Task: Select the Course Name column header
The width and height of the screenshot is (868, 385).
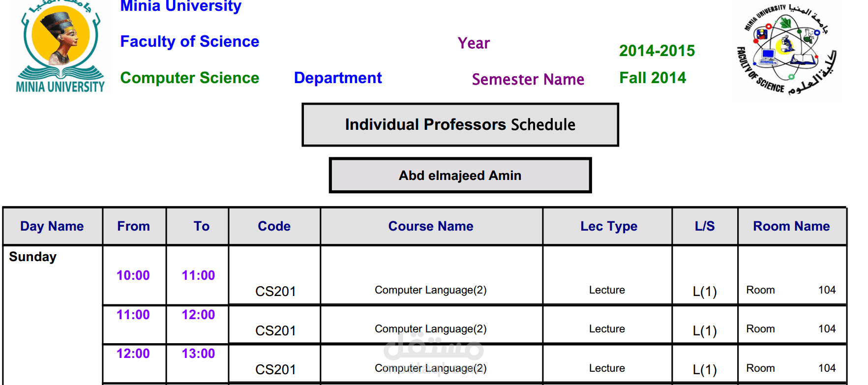Action: [x=431, y=226]
